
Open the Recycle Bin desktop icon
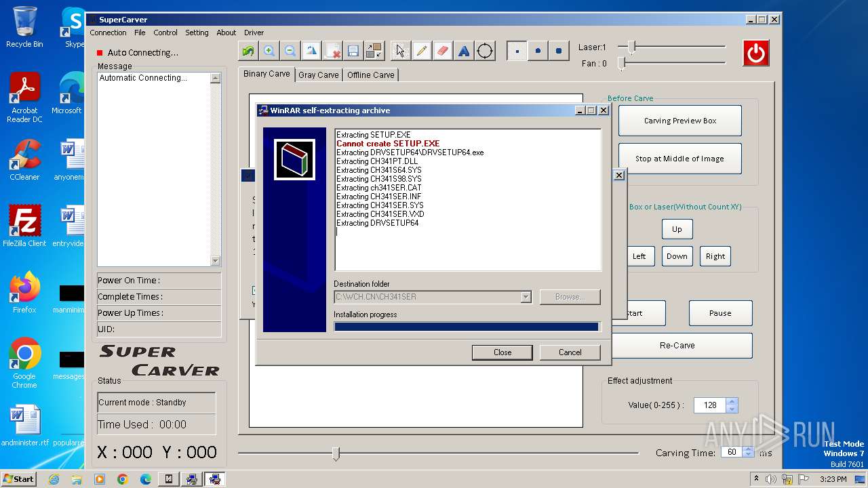coord(24,27)
